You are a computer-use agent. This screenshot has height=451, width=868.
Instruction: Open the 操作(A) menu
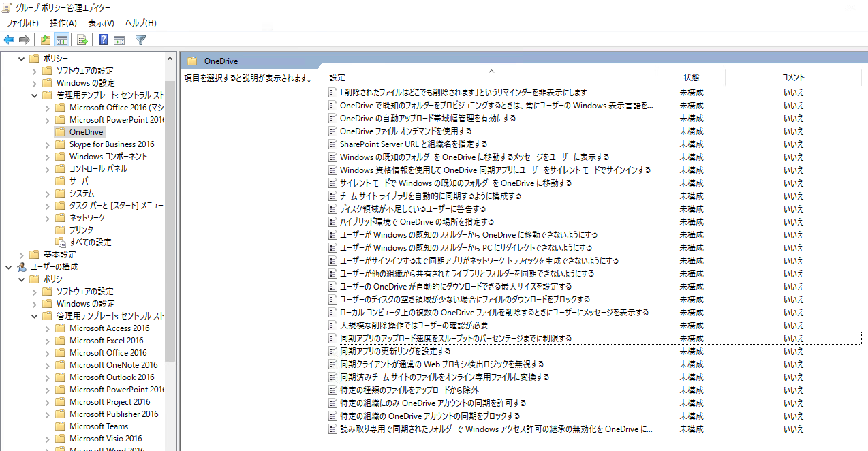(63, 23)
